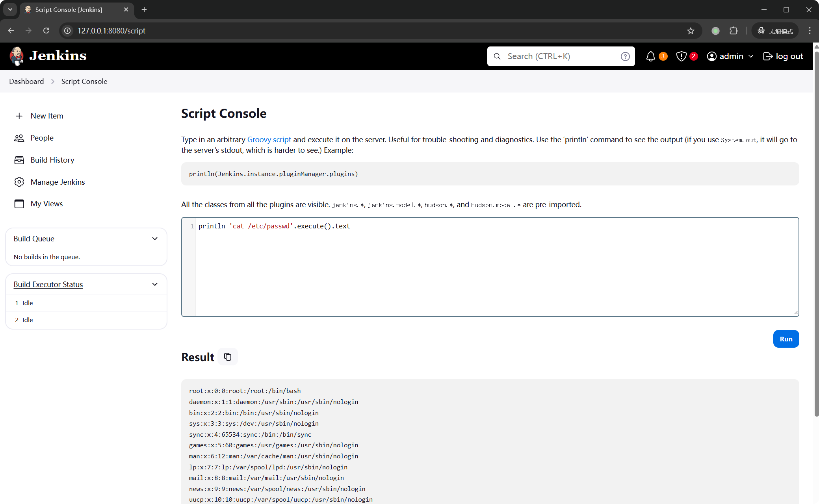
Task: Collapse the Build Queue panel
Action: [x=155, y=239]
